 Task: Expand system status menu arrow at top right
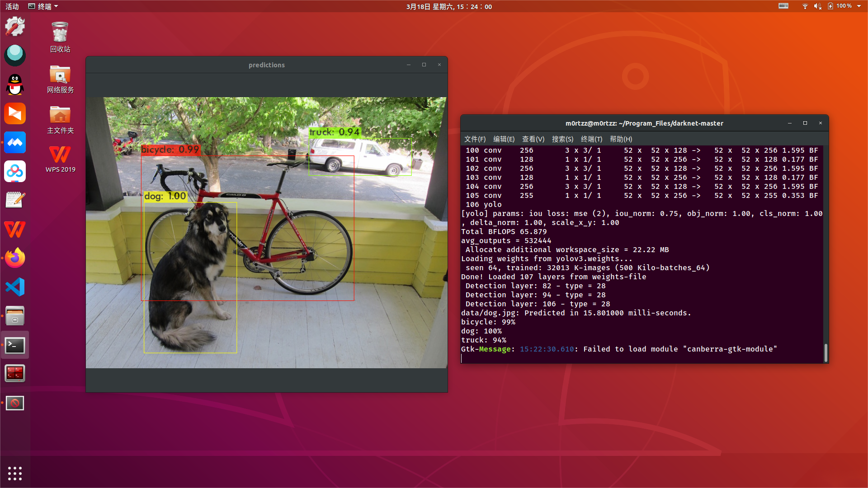tap(859, 6)
